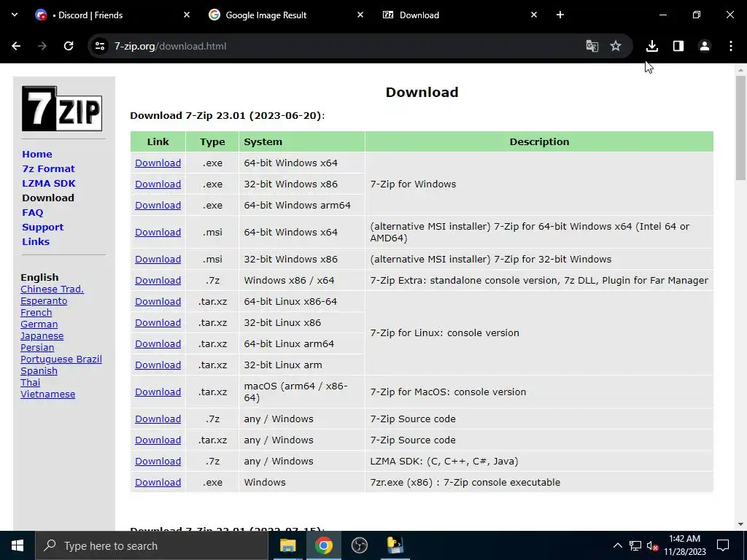This screenshot has height=560, width=747.
Task: Click the 7-Zip logo image
Action: coord(62,109)
